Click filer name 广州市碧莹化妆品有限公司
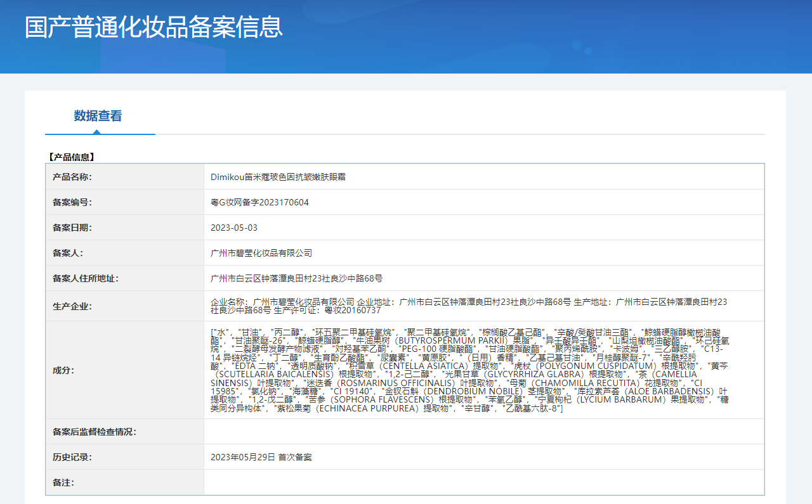 click(x=261, y=253)
